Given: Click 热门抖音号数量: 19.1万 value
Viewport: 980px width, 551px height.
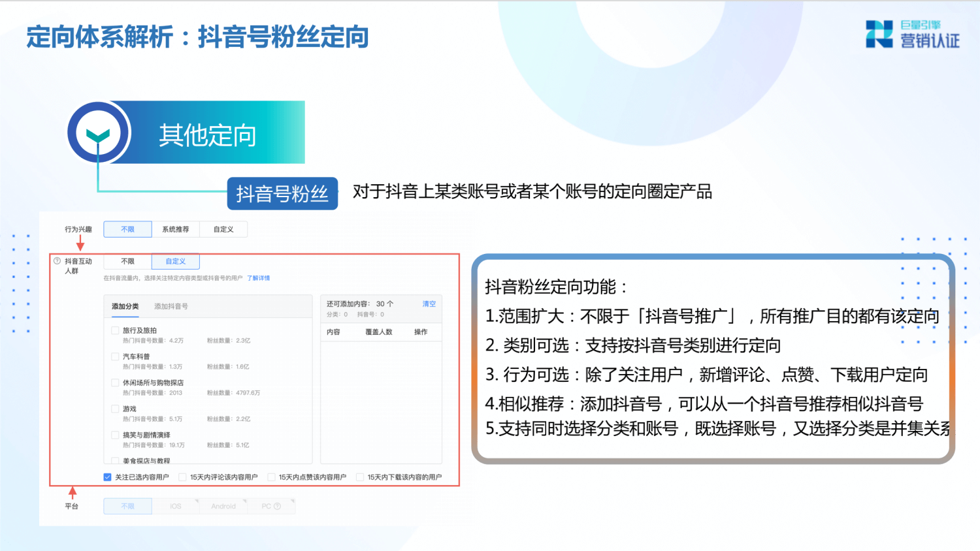Looking at the screenshot, I should point(154,445).
